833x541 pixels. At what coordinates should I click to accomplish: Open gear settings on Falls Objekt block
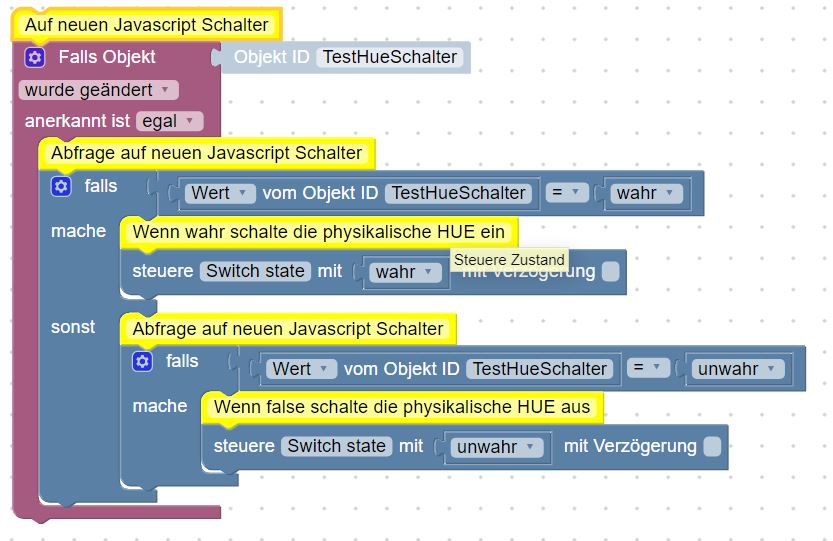click(35, 57)
